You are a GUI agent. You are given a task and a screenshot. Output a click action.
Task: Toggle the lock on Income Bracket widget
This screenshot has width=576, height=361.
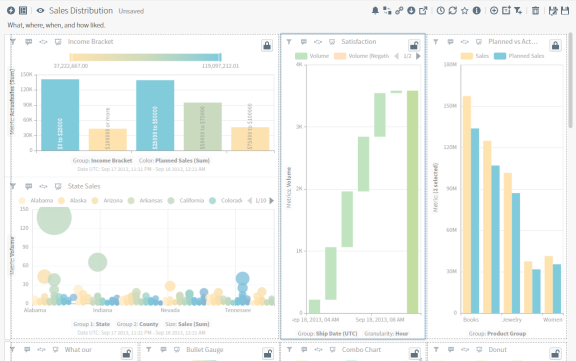(267, 46)
